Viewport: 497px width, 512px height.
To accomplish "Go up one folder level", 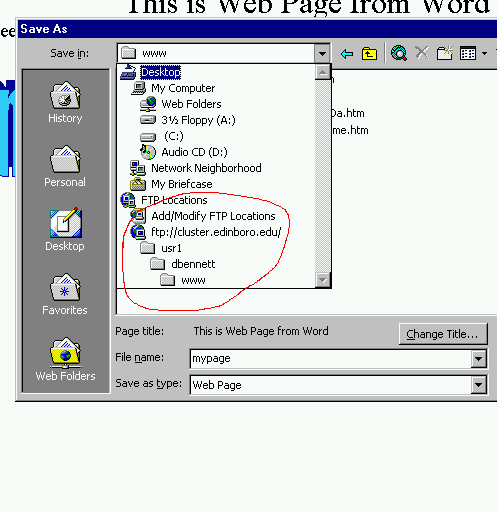I will [x=369, y=53].
